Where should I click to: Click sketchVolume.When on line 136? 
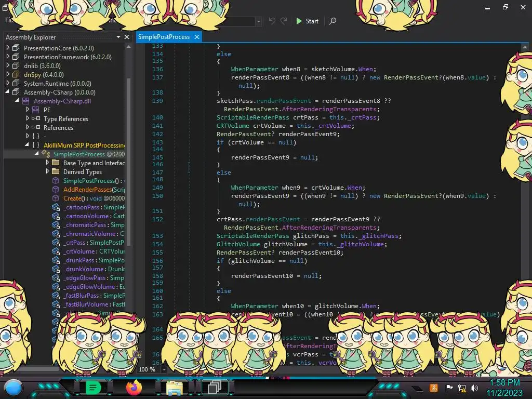point(342,69)
